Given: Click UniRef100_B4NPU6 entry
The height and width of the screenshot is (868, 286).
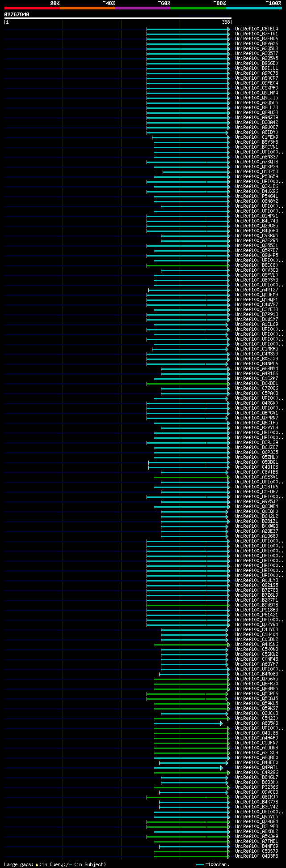Looking at the screenshot, I should (x=257, y=364).
